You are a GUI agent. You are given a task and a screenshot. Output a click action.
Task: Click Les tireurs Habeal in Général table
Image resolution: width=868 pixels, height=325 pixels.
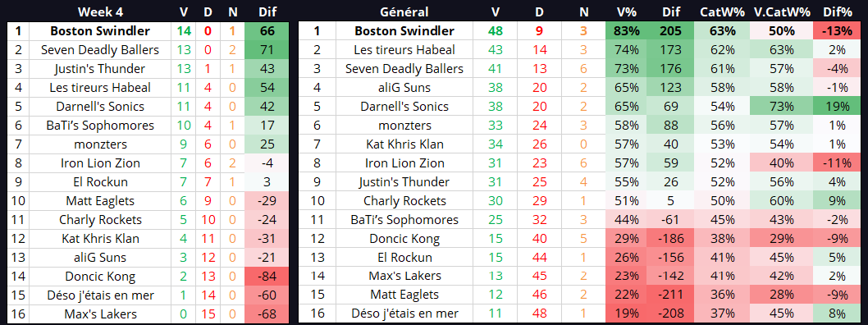pos(404,50)
